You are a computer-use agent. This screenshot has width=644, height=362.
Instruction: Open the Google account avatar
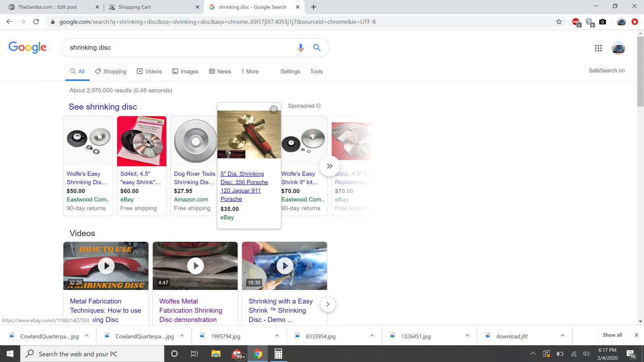[618, 48]
